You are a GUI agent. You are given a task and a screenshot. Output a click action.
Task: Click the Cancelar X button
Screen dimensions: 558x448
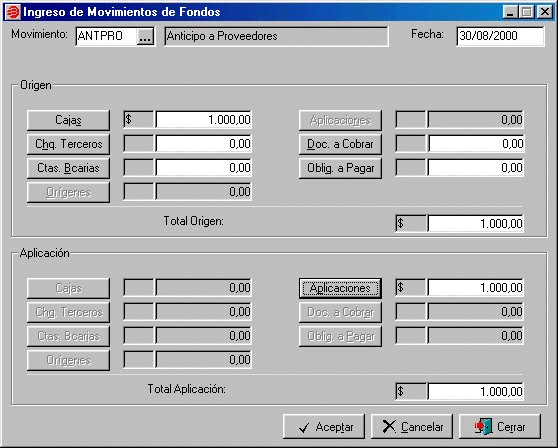click(x=412, y=426)
